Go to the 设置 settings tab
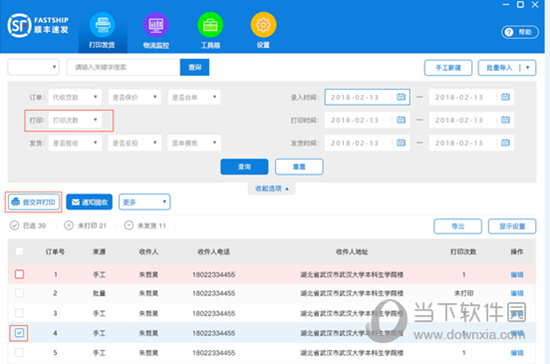This screenshot has height=364, width=550. (x=263, y=31)
